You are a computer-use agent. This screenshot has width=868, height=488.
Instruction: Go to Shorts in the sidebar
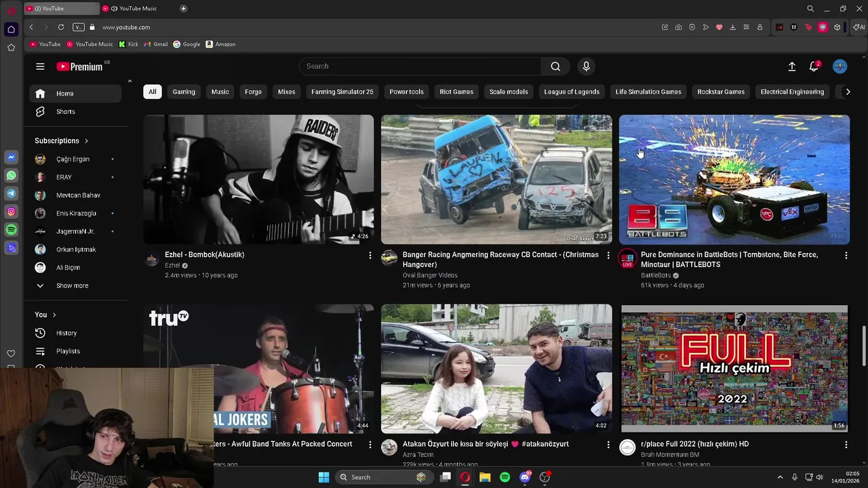coord(75,112)
